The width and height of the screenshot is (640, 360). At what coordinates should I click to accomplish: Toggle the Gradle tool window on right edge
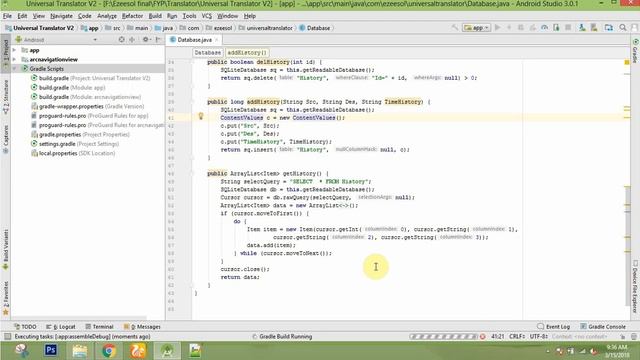click(x=635, y=51)
